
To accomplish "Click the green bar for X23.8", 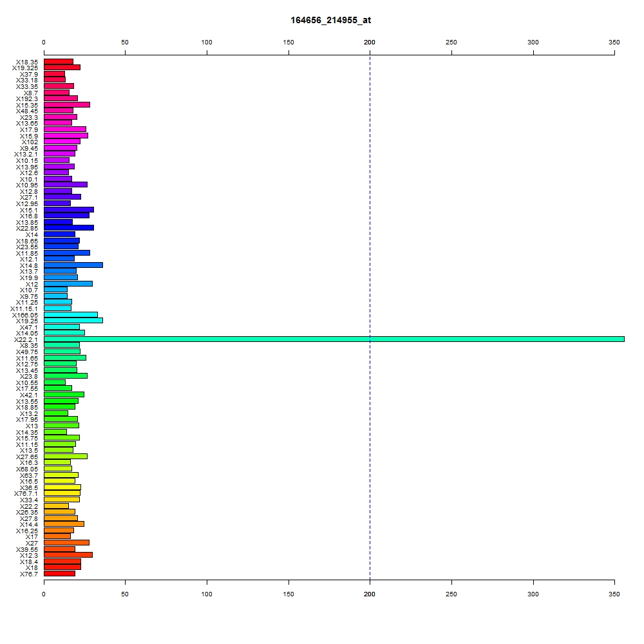I will [66, 376].
